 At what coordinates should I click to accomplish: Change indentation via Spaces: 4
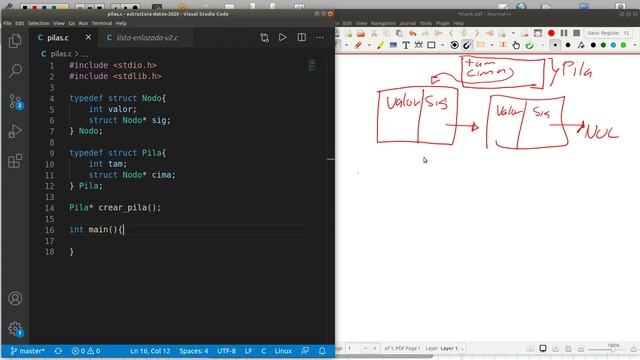point(193,351)
